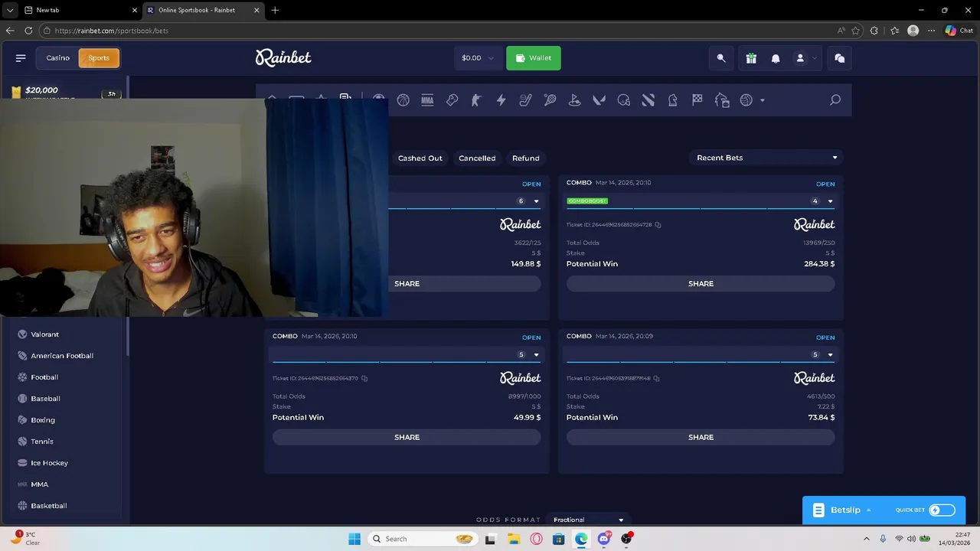
Task: Select the checkered racing flag icon
Action: click(x=697, y=100)
